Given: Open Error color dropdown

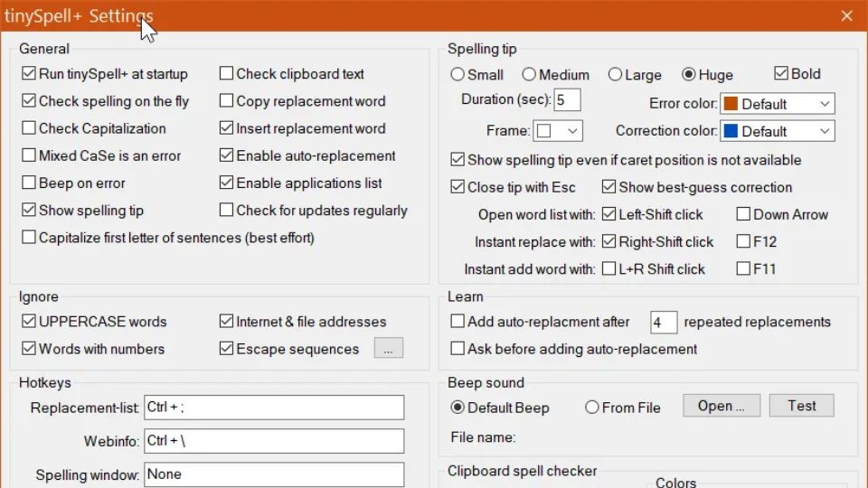Looking at the screenshot, I should click(778, 103).
